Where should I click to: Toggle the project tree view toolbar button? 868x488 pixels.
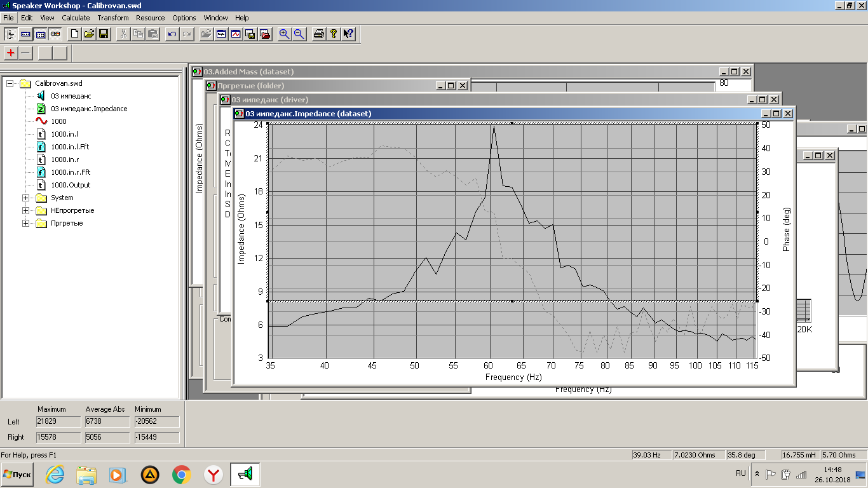coord(11,34)
